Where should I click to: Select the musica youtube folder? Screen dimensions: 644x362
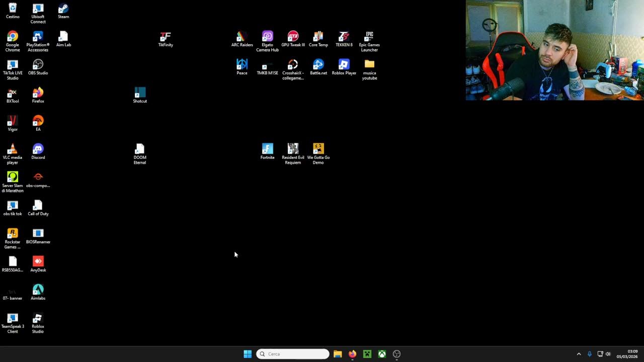(x=369, y=69)
